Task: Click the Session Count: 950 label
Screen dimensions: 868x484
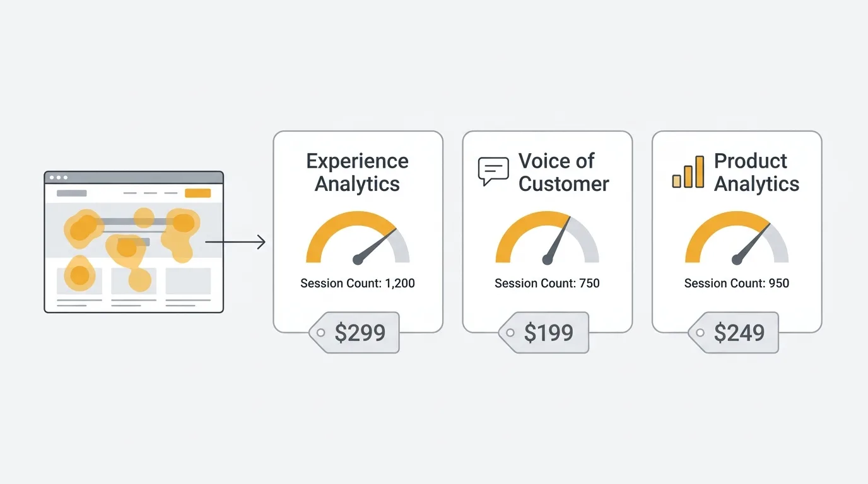Action: [x=736, y=284]
